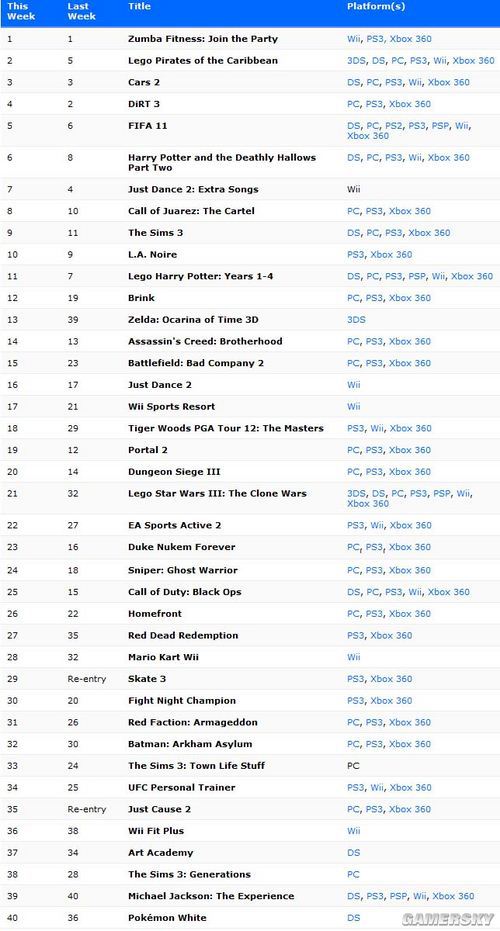Open the 3DS link for Lego Pirates
This screenshot has height=931, width=500.
356,61
